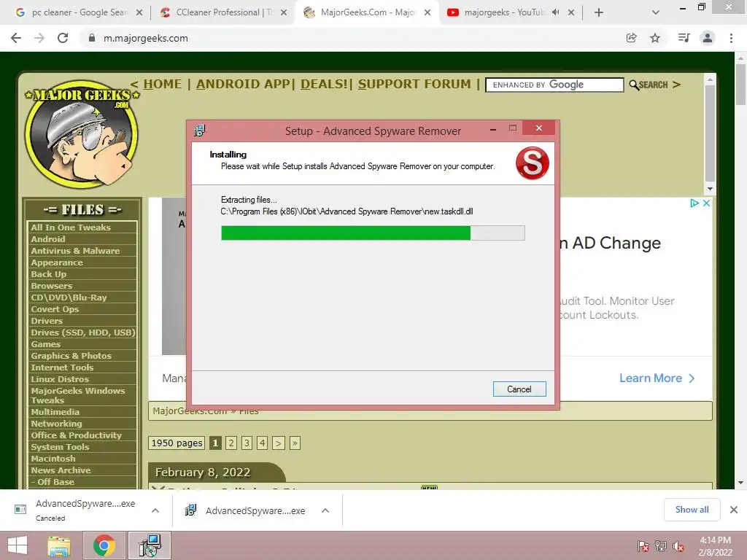Open the Drivers category
The height and width of the screenshot is (560, 747).
coord(47,321)
